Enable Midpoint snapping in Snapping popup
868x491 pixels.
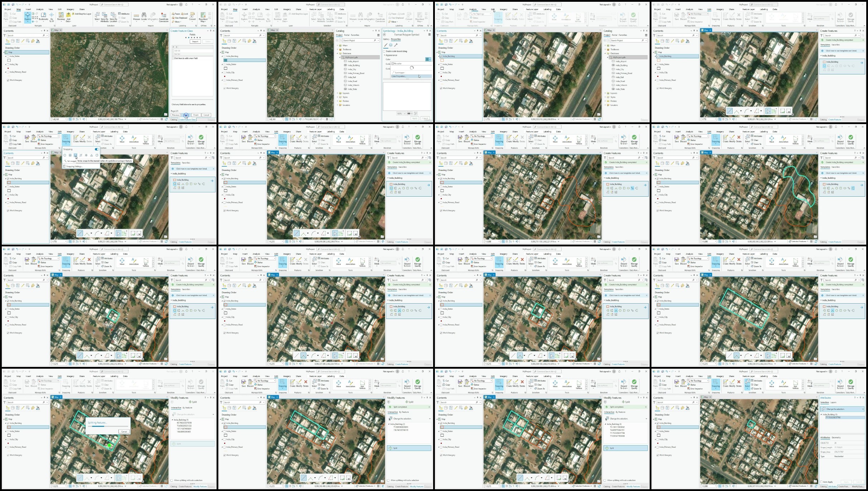click(92, 155)
